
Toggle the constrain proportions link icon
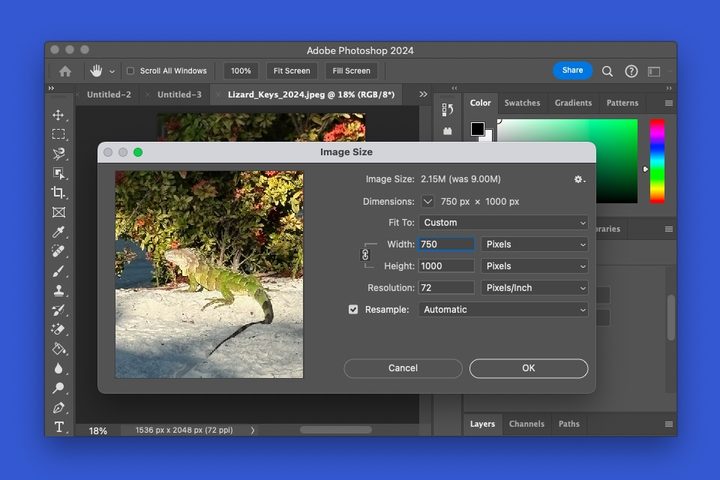point(365,254)
